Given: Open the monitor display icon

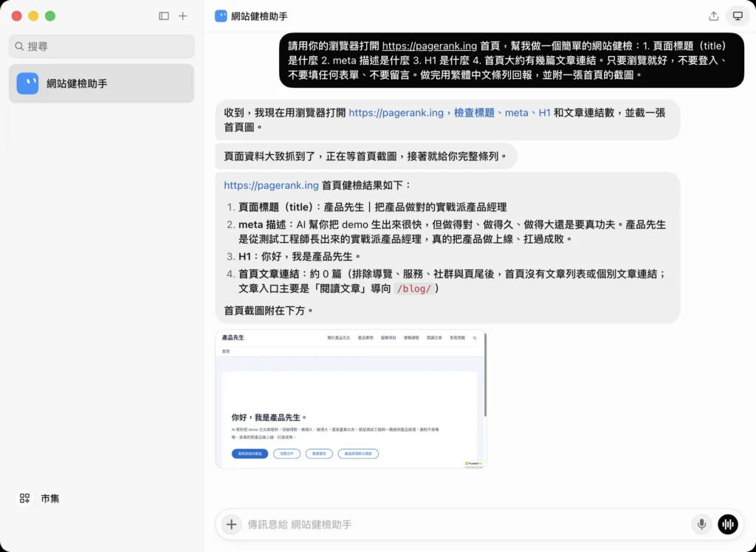Looking at the screenshot, I should coord(738,16).
